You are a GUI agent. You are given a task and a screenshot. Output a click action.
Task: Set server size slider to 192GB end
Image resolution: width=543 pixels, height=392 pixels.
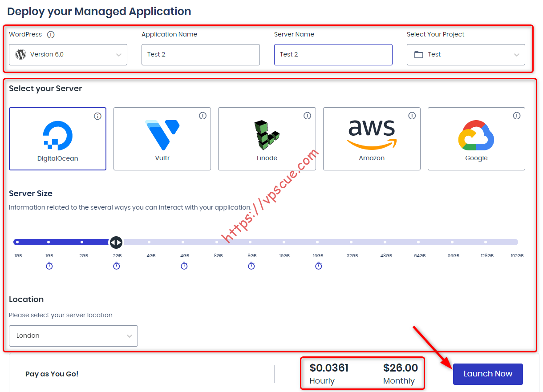(x=517, y=242)
